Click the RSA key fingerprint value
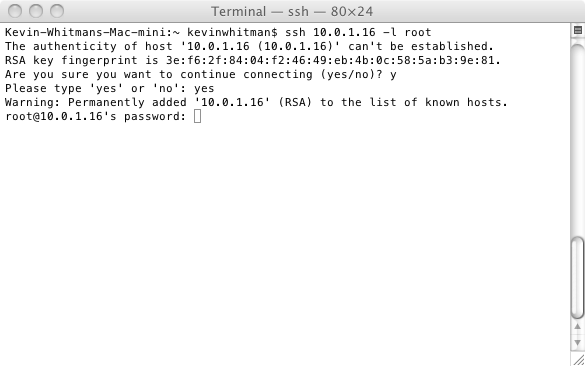 pyautogui.click(x=330, y=60)
